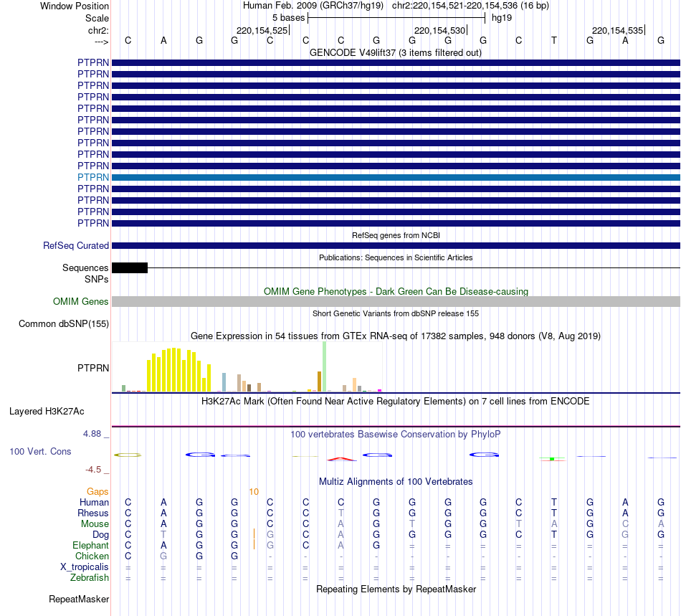Click '100 vertebrates Basewise Conservation by PhyloP' title
The image size is (681, 616).
[396, 434]
